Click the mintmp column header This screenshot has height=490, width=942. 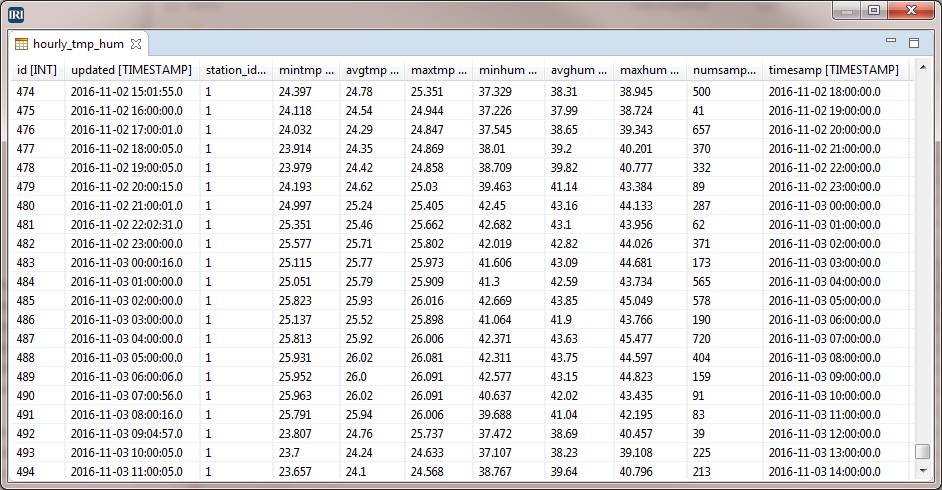click(306, 70)
